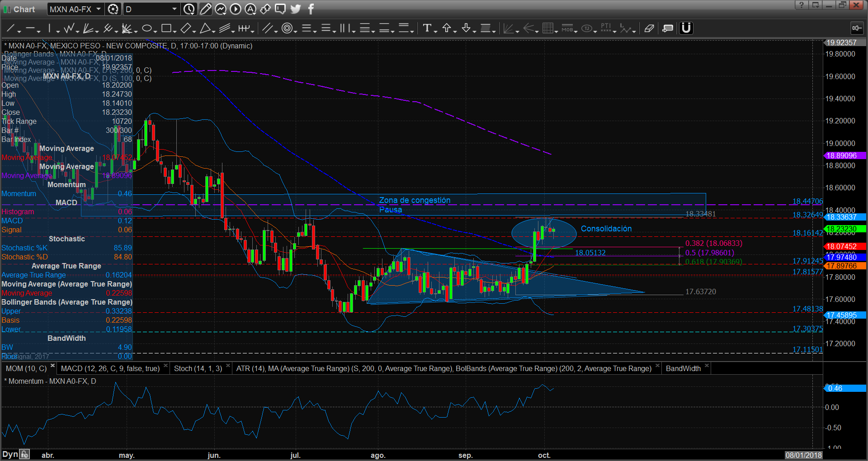Click the 08/01/2018 date label at bottom

(803, 455)
